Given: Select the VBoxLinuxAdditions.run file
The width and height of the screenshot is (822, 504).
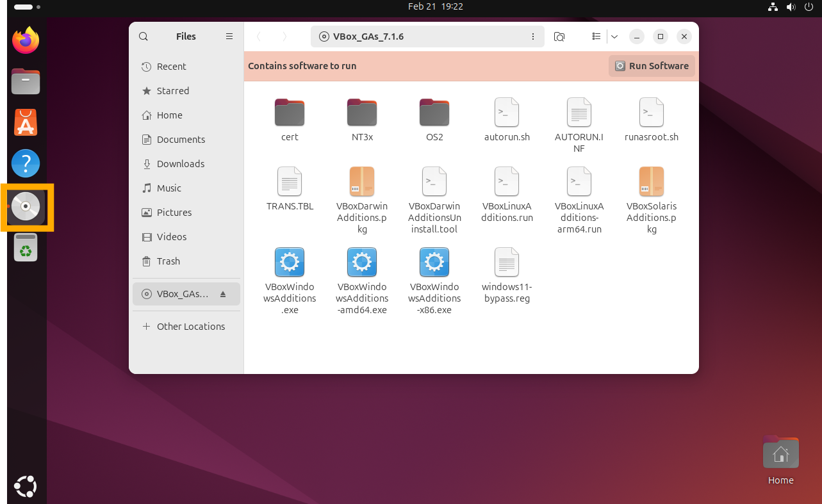Looking at the screenshot, I should pyautogui.click(x=507, y=195).
